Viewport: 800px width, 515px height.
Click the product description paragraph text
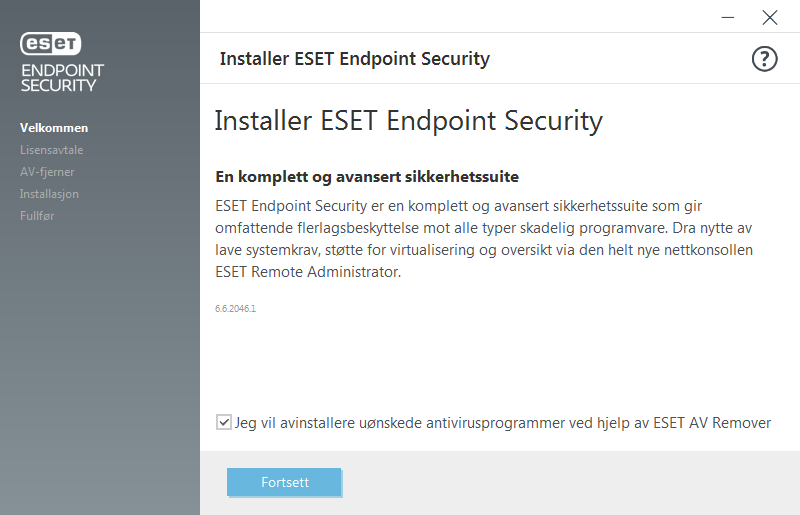click(484, 239)
